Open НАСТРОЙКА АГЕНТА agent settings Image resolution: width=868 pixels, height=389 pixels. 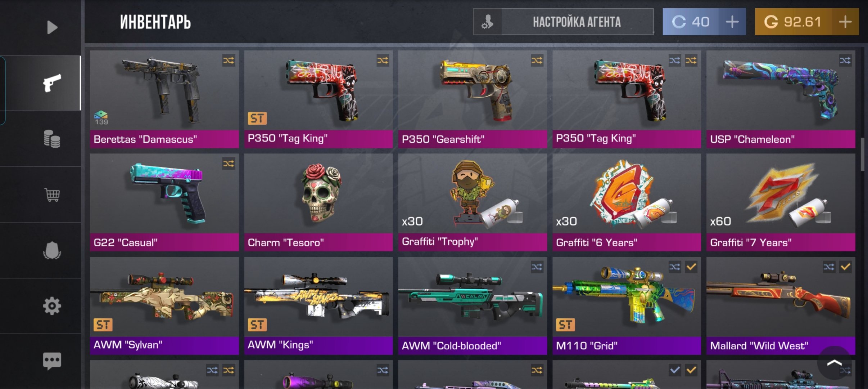(x=577, y=22)
